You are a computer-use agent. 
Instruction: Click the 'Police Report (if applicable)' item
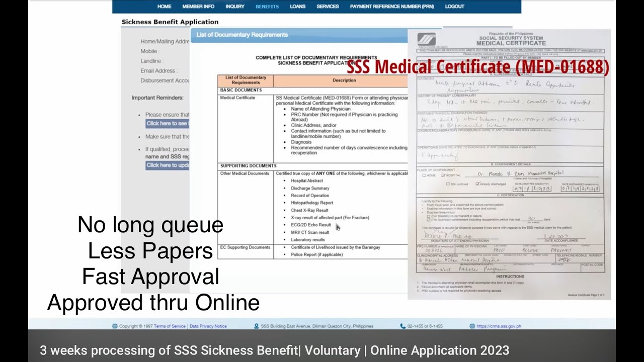click(x=316, y=255)
